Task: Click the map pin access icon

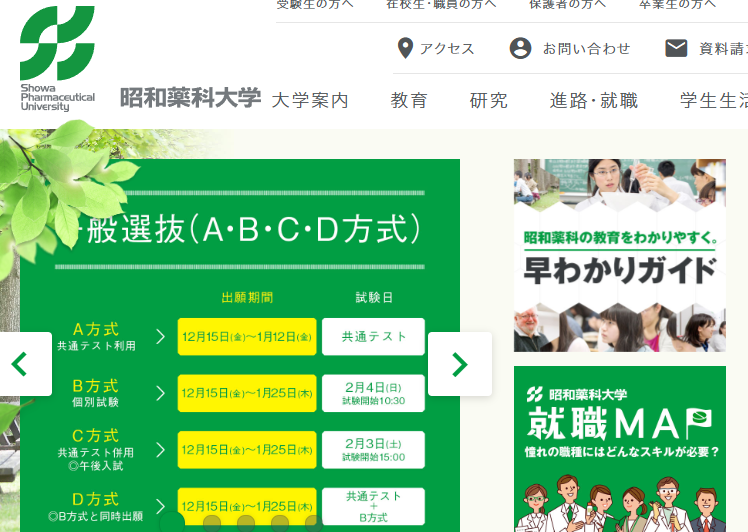Action: [x=405, y=48]
